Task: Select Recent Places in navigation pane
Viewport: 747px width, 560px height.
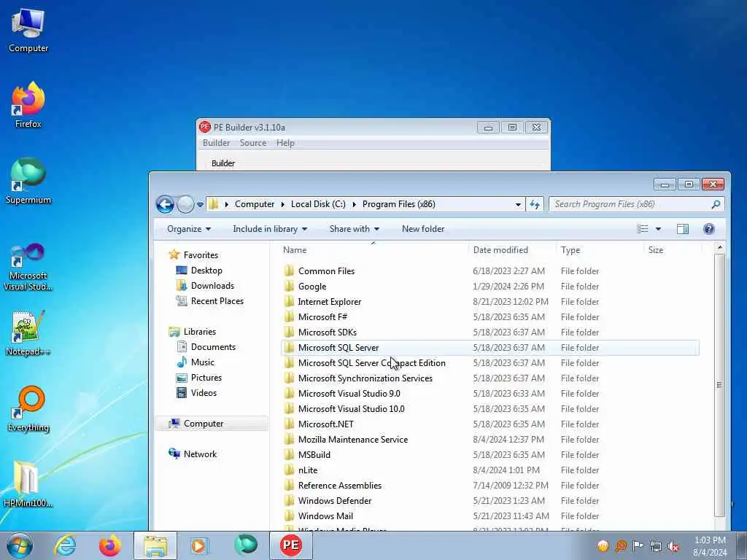Action: [x=217, y=301]
